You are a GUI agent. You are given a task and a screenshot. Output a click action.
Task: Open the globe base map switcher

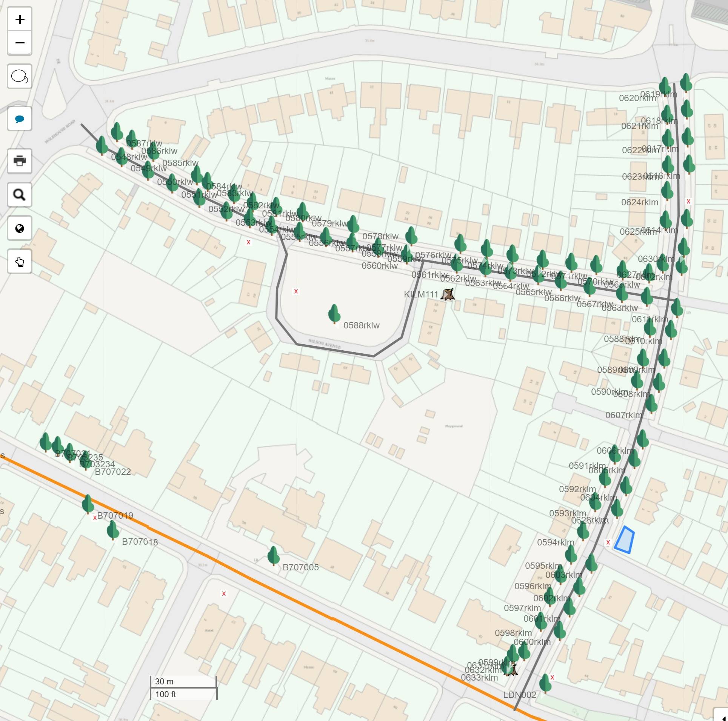coord(20,228)
